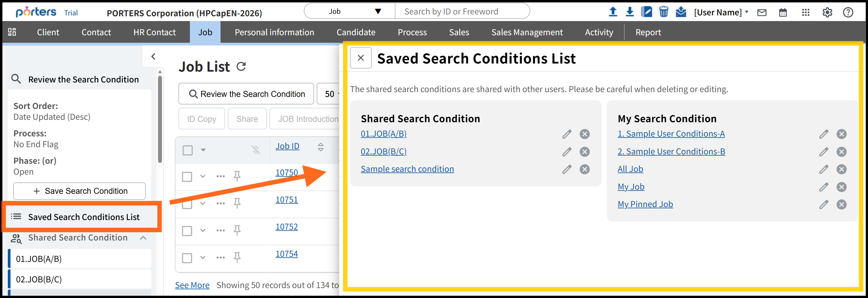868x298 pixels.
Task: Pin job 10750 using pin icon
Action: (x=237, y=176)
